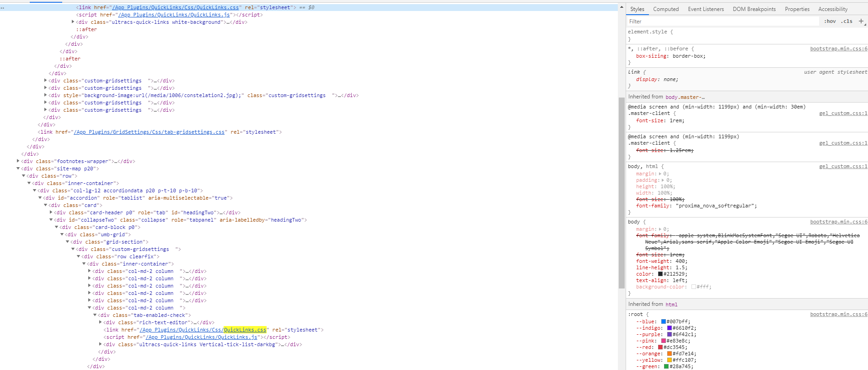The image size is (868, 370).
Task: Switch to the Properties tab
Action: pyautogui.click(x=797, y=9)
